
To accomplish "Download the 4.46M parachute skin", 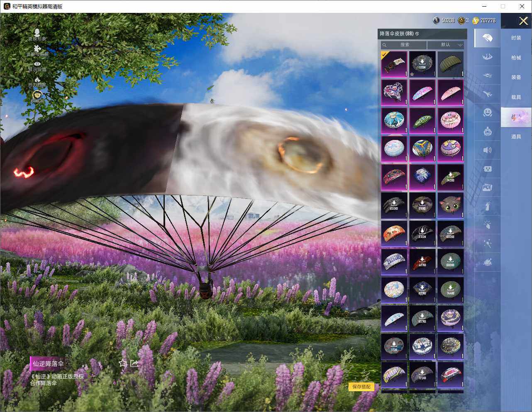I will tap(422, 233).
